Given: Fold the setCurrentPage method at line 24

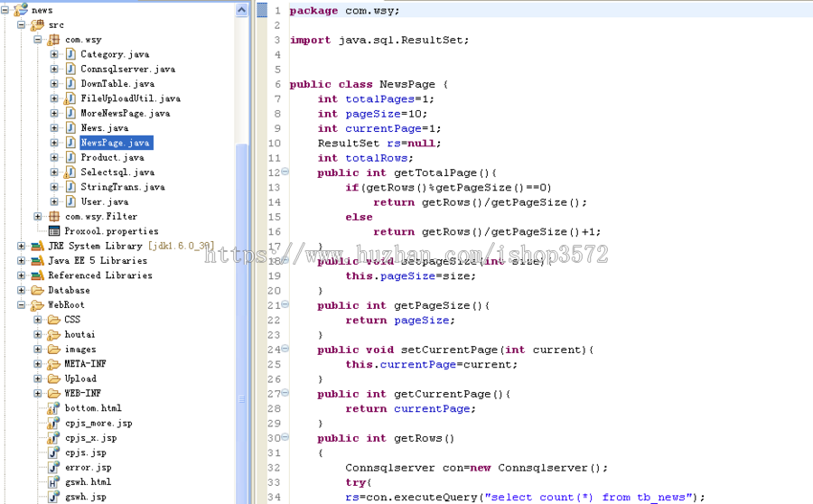Looking at the screenshot, I should tap(285, 349).
